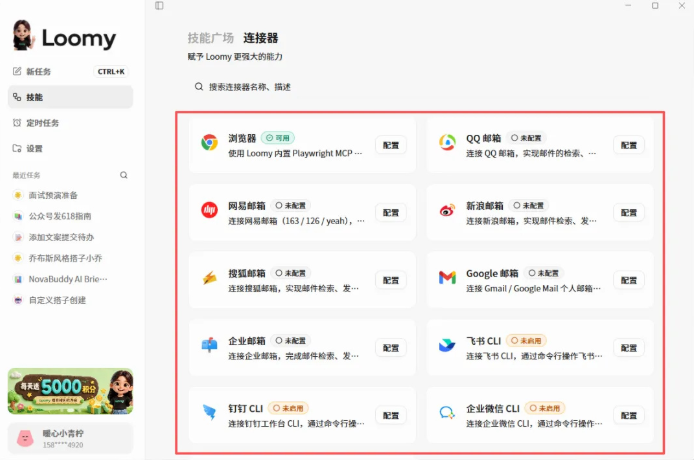The image size is (694, 460).
Task: Click the pink user avatar icon
Action: point(25,438)
